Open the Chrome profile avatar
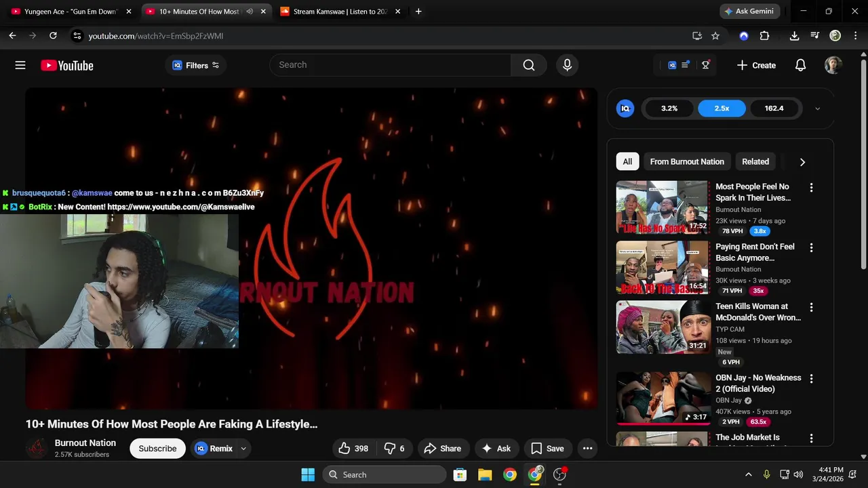This screenshot has height=488, width=868. [835, 36]
